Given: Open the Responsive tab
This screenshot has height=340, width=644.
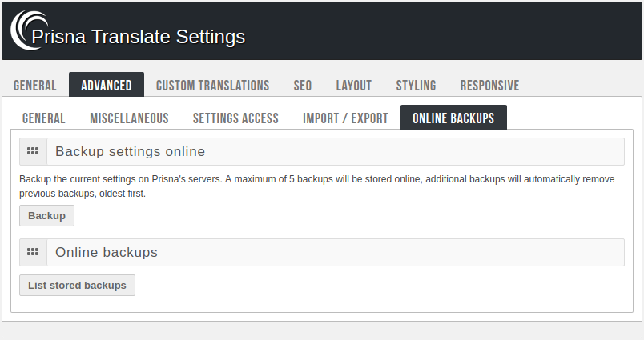Looking at the screenshot, I should [x=489, y=86].
